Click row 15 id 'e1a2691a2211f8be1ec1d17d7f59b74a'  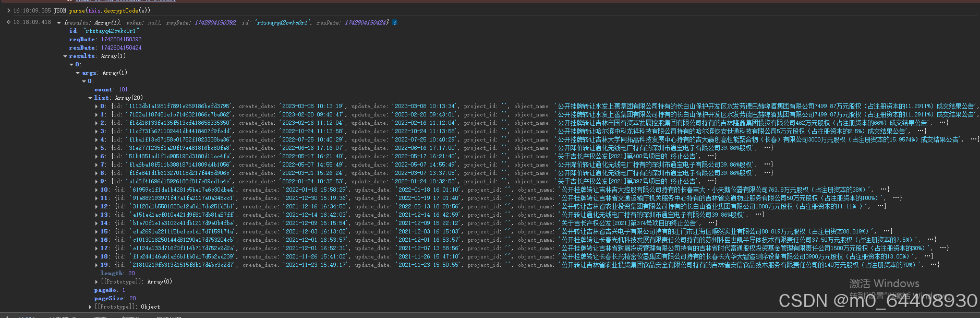183,232
